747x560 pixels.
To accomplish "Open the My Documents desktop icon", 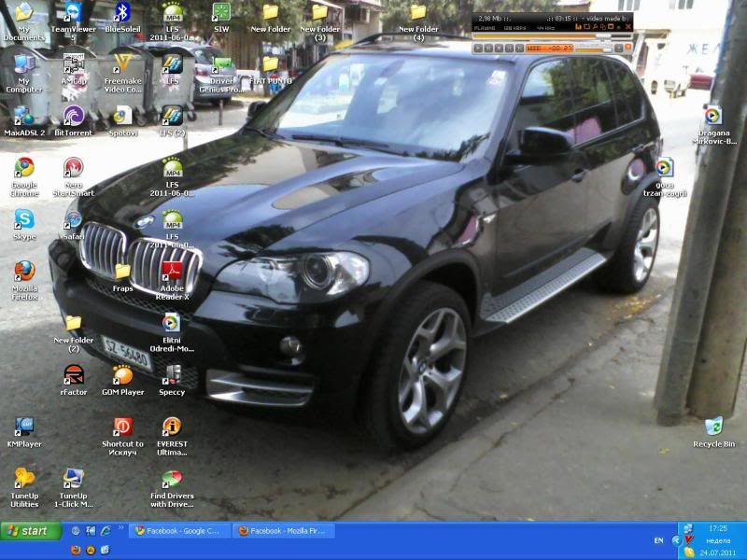I will [x=24, y=21].
